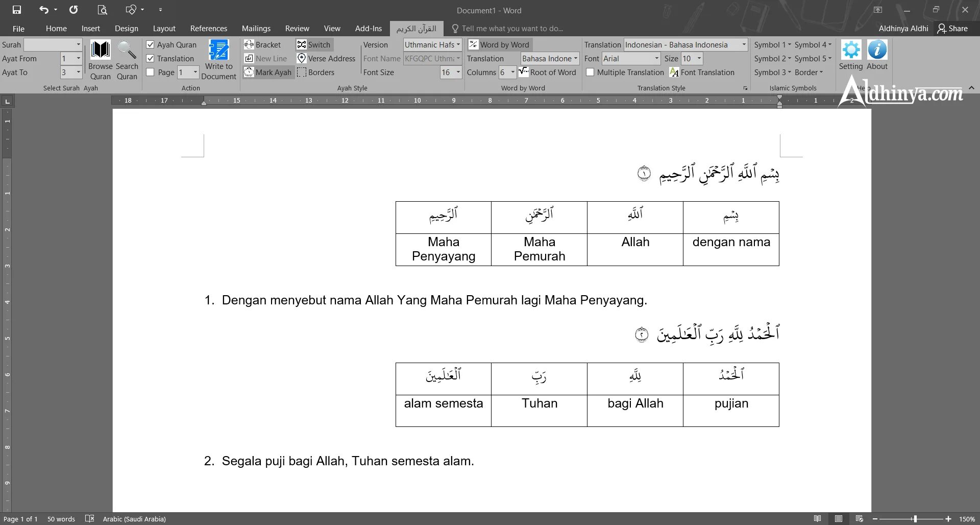Viewport: 980px width, 525px height.
Task: Click Page 1 of 1 status
Action: [20, 519]
